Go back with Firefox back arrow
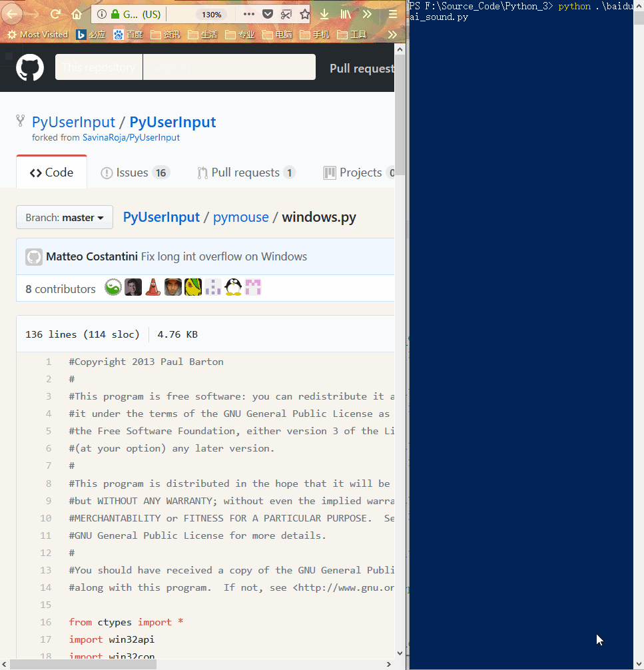 tap(11, 14)
